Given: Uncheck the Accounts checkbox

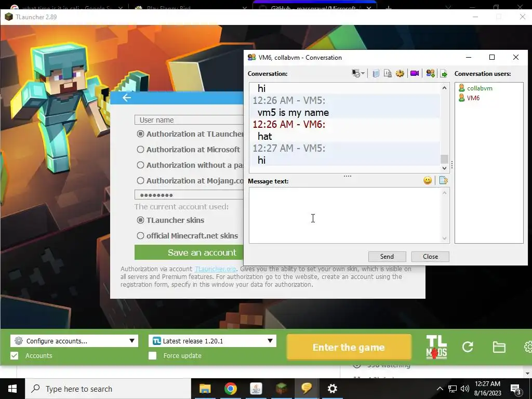Looking at the screenshot, I should pyautogui.click(x=14, y=355).
